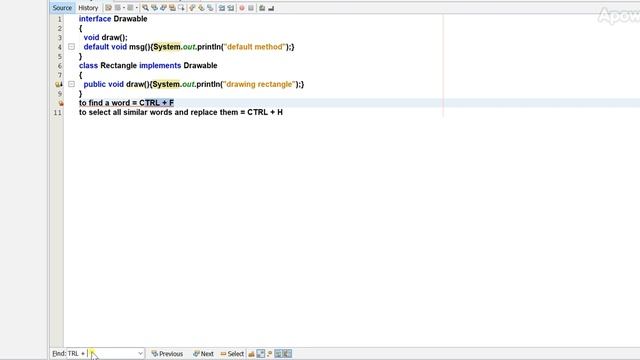Click the Previous button in find bar
640x360 pixels.
[167, 353]
